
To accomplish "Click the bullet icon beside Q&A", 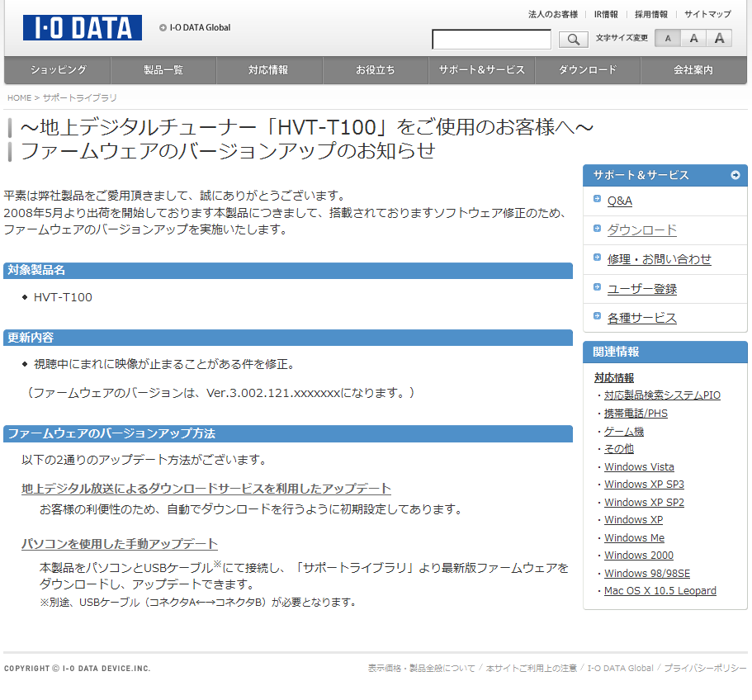I will [597, 198].
